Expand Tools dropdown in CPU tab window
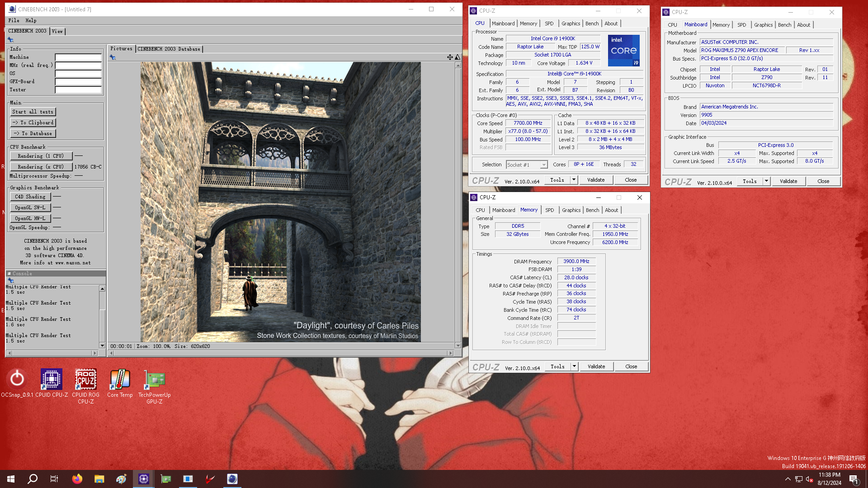The height and width of the screenshot is (488, 868). [x=574, y=180]
